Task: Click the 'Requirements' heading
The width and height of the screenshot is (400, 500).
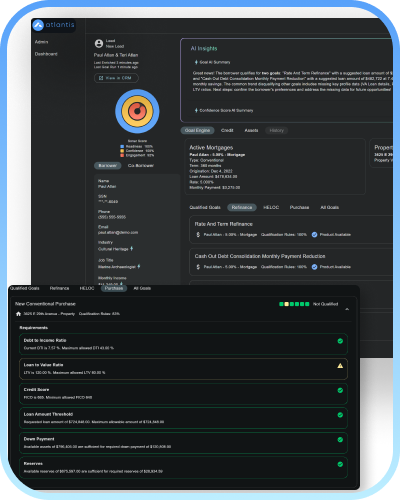Action: click(x=33, y=328)
